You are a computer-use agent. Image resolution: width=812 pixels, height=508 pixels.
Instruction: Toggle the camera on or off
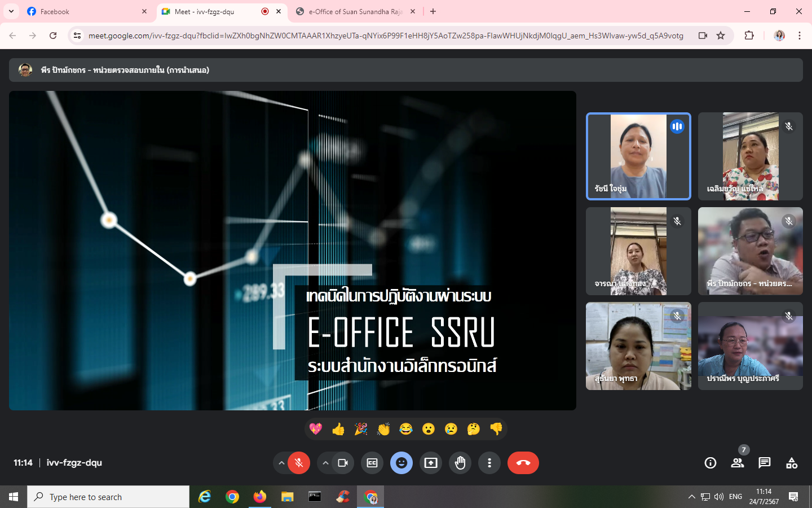(x=343, y=463)
